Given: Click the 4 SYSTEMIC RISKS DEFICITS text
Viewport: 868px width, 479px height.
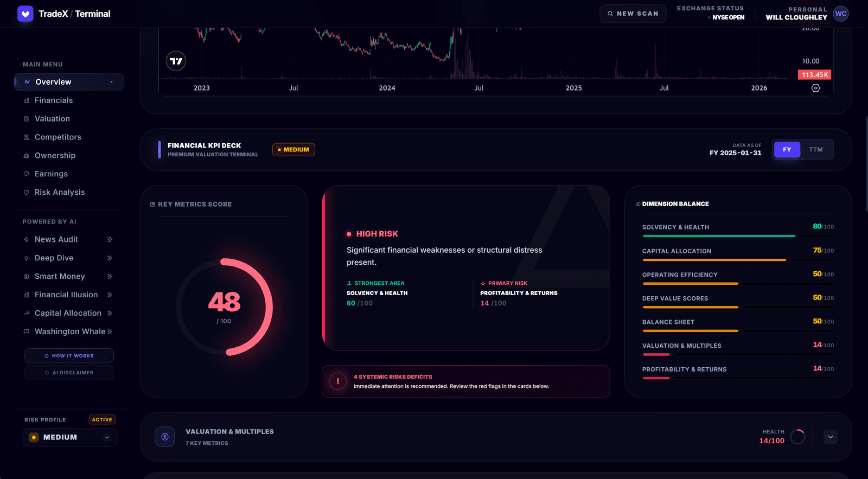Looking at the screenshot, I should [393, 376].
